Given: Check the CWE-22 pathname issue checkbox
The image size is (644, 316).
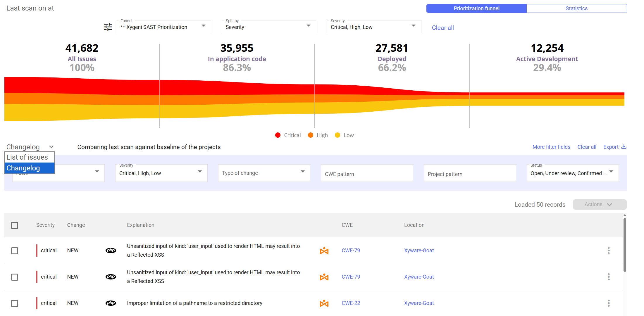Looking at the screenshot, I should pyautogui.click(x=15, y=303).
